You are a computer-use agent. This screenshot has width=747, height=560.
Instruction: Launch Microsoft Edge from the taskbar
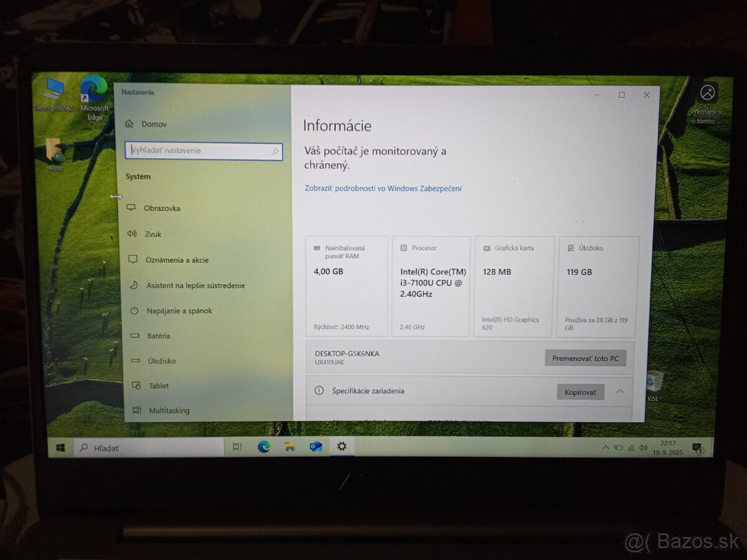click(x=263, y=446)
